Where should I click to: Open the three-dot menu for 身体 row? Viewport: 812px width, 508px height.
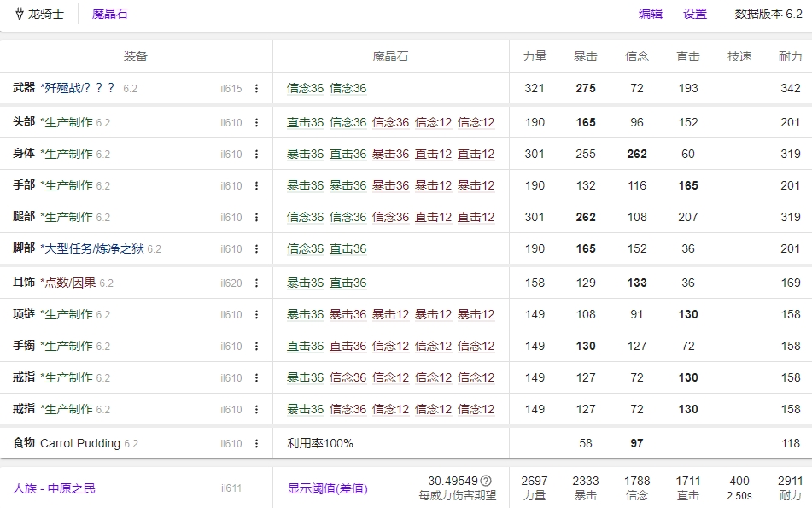[x=256, y=155]
